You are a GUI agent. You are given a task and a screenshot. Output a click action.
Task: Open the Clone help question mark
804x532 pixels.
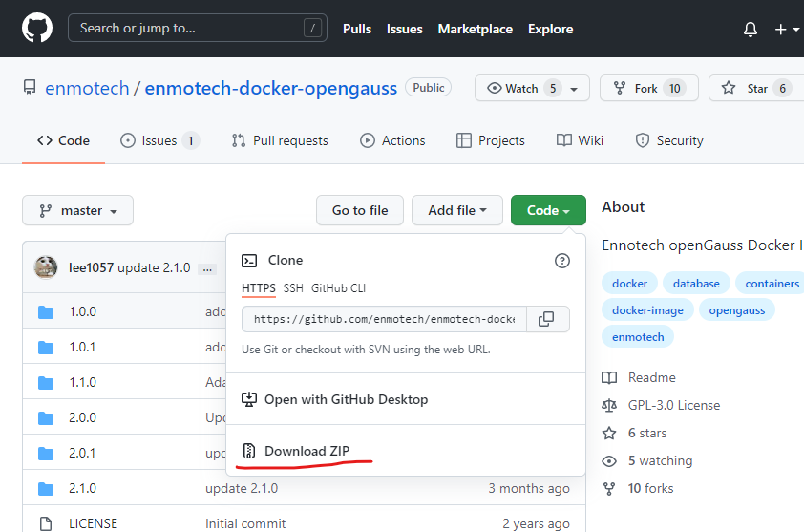coord(562,261)
